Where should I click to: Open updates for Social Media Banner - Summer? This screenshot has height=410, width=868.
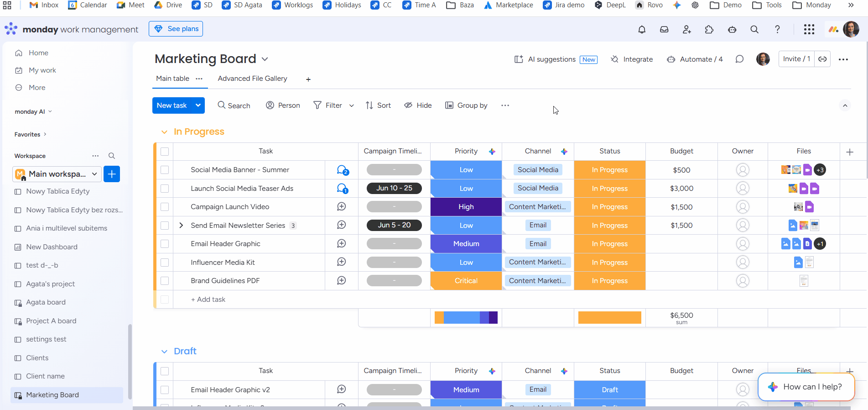342,170
